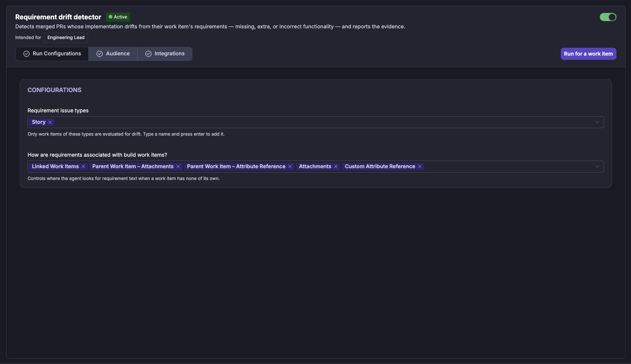Toggle the Requirement drift detector switch off
Viewport: 631px width, 364px height.
608,17
